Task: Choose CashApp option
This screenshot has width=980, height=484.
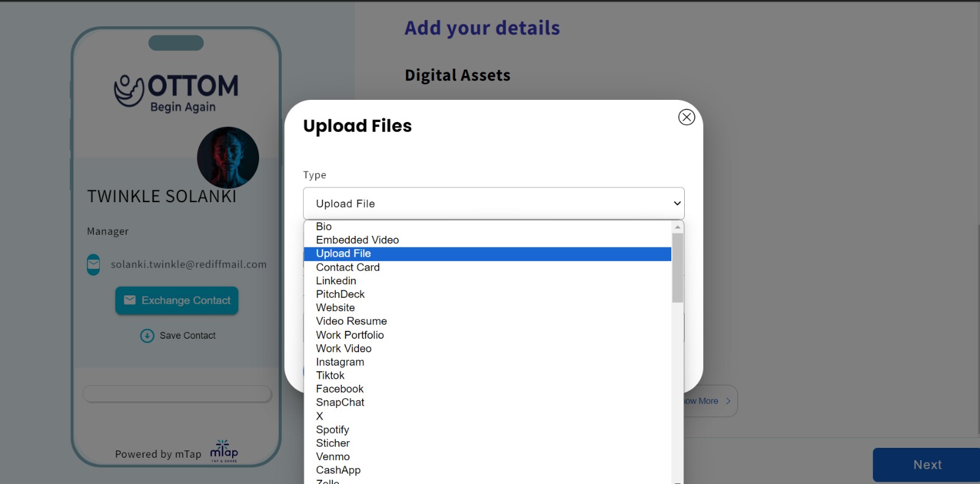Action: tap(488, 471)
